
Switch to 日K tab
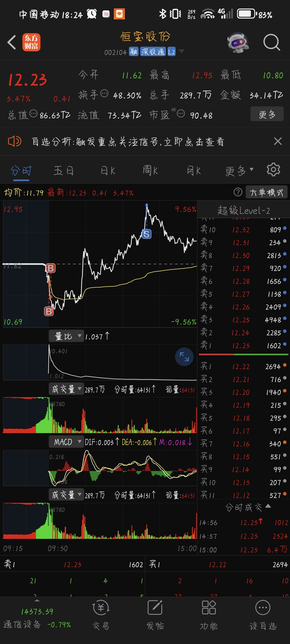(x=108, y=171)
